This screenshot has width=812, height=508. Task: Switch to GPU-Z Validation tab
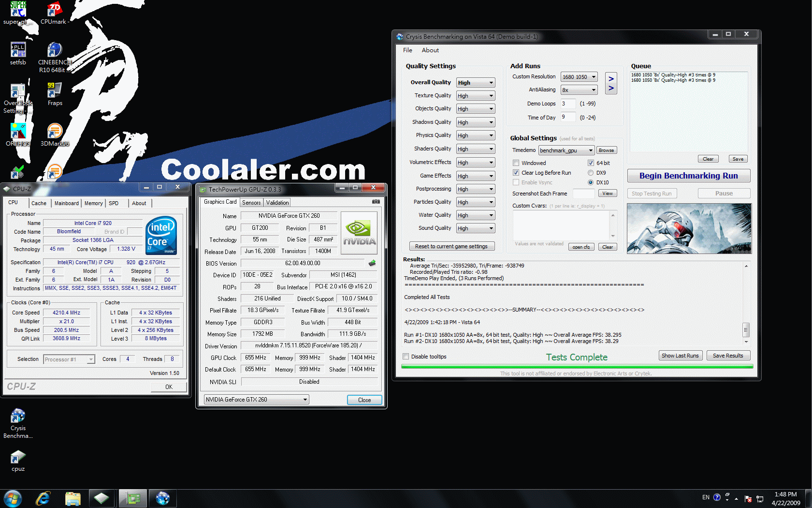pos(277,203)
